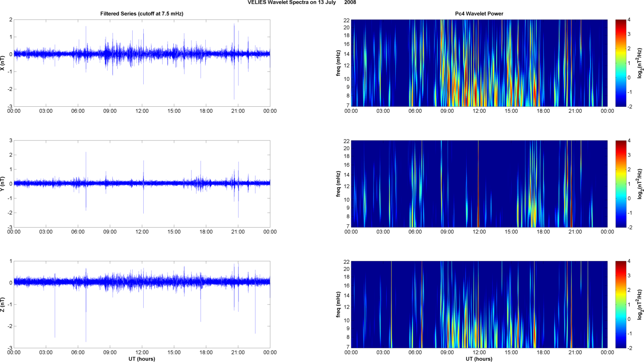
Task: Click the 12:00 tick below Z time series
Action: (142, 353)
